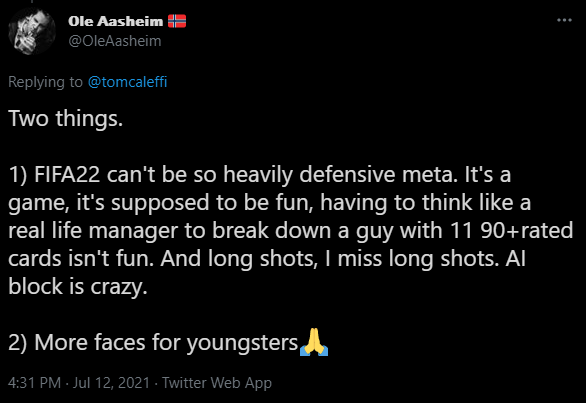Click the "Two things." line
The width and height of the screenshot is (586, 403).
point(66,118)
